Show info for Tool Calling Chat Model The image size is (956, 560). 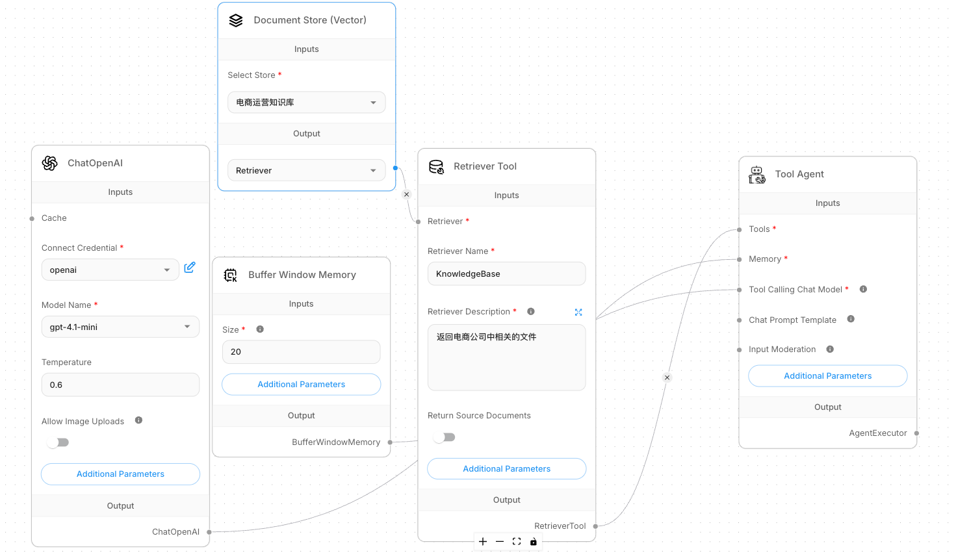coord(863,289)
